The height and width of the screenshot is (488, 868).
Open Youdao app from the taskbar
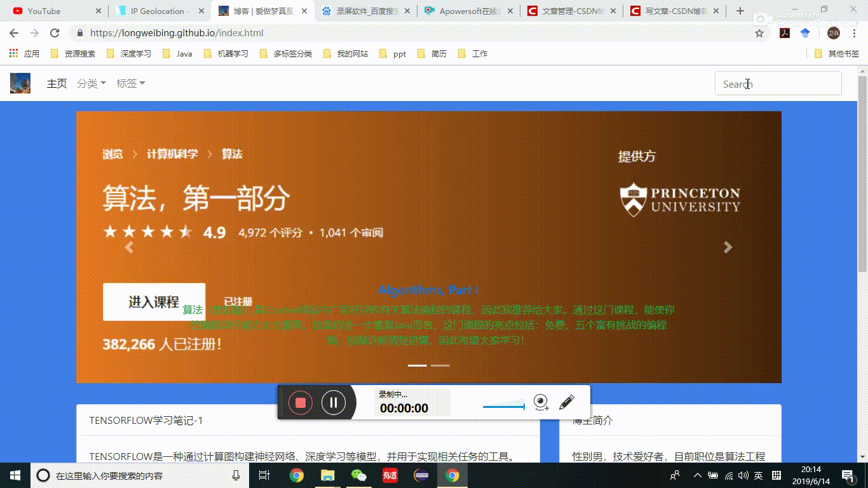[x=390, y=475]
